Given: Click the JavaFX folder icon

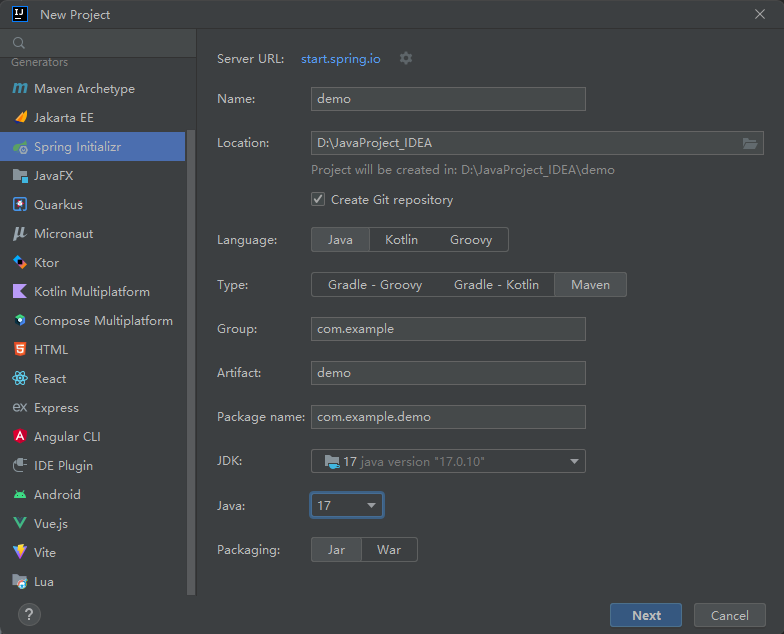Looking at the screenshot, I should tap(20, 176).
